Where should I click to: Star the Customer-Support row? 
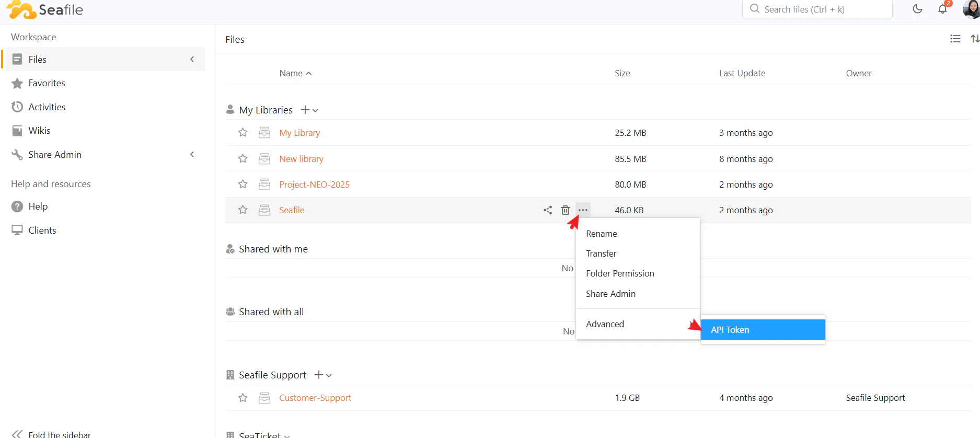(243, 398)
